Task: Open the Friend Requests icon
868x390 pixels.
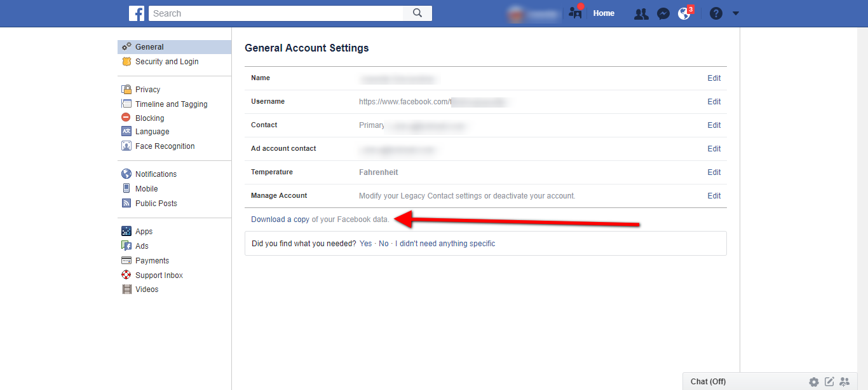Action: [x=641, y=13]
